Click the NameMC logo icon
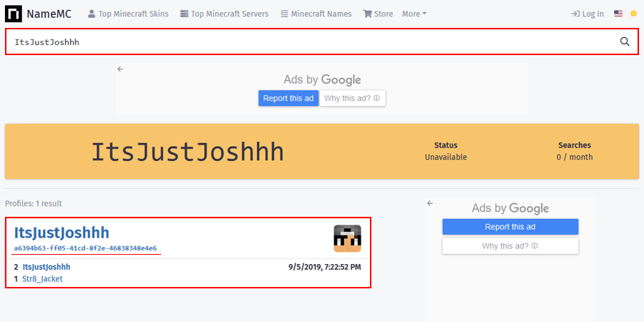The height and width of the screenshot is (322, 644). tap(14, 14)
